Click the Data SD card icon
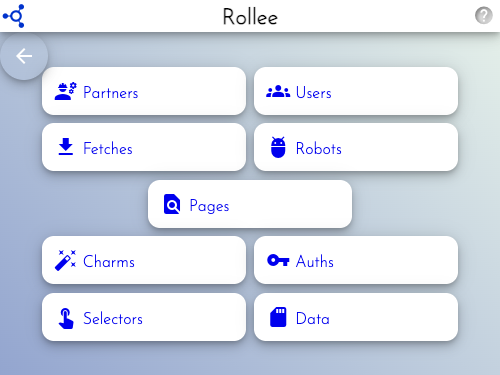500x375 pixels. pyautogui.click(x=278, y=317)
